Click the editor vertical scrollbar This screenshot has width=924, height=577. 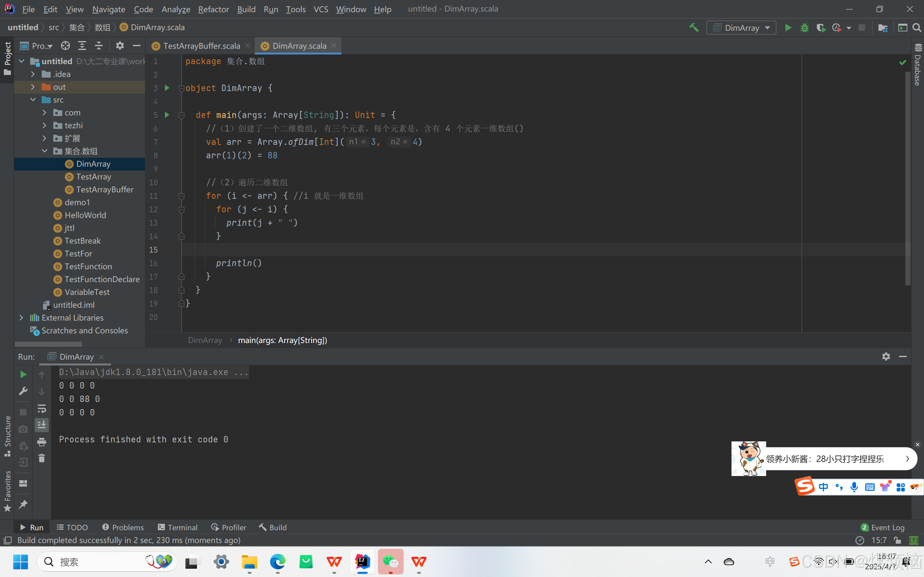click(x=908, y=178)
